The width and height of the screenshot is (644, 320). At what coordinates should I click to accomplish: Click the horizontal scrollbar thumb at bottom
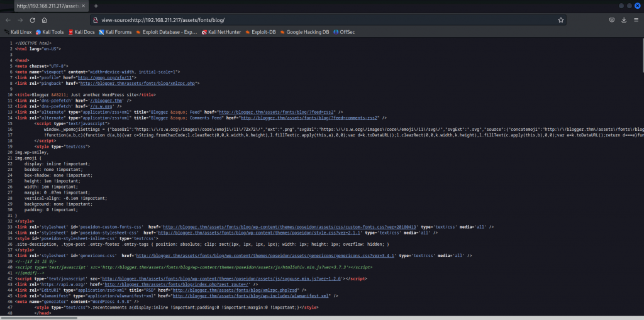(x=39, y=318)
